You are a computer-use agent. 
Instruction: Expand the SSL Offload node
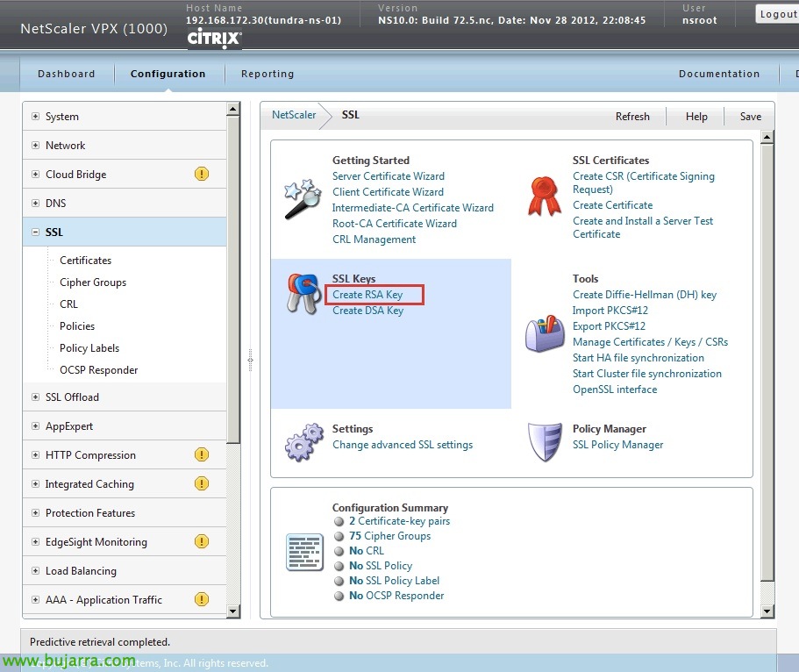(35, 397)
